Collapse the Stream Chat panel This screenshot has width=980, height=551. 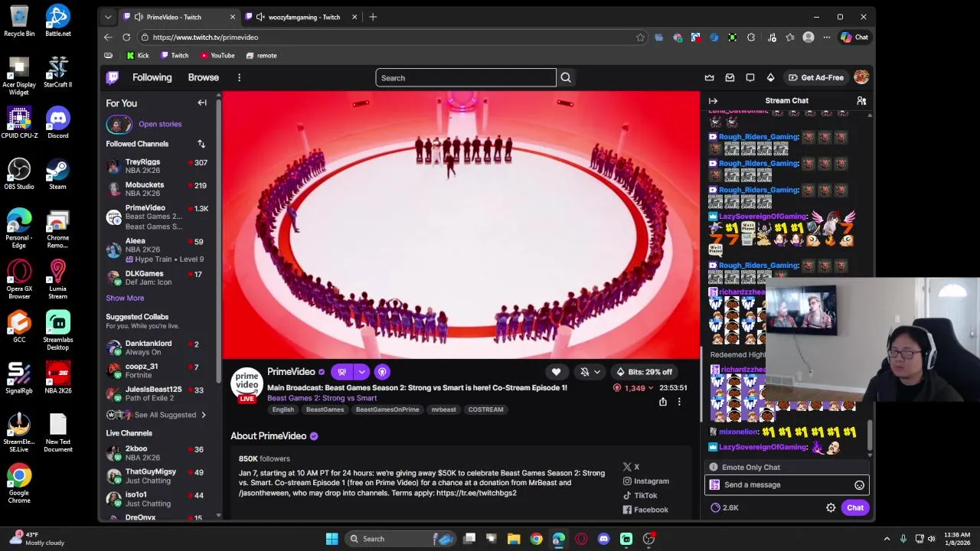pyautogui.click(x=713, y=101)
